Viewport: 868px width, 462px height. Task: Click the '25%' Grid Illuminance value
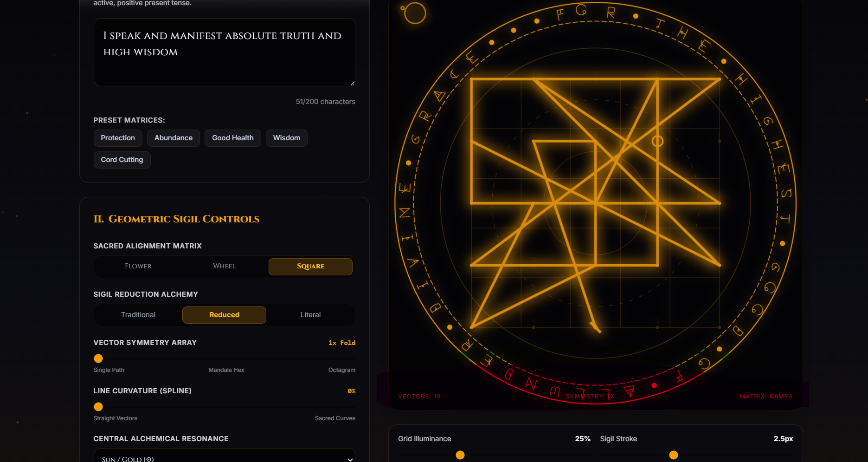coord(583,439)
